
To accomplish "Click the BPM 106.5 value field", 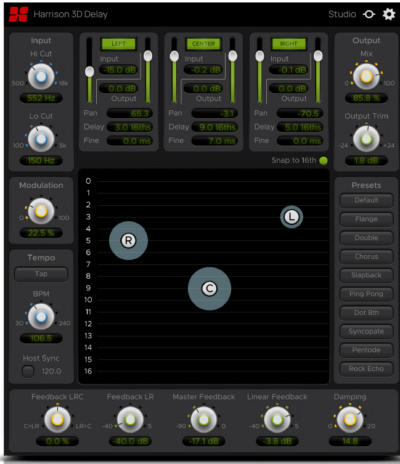I will tap(41, 338).
